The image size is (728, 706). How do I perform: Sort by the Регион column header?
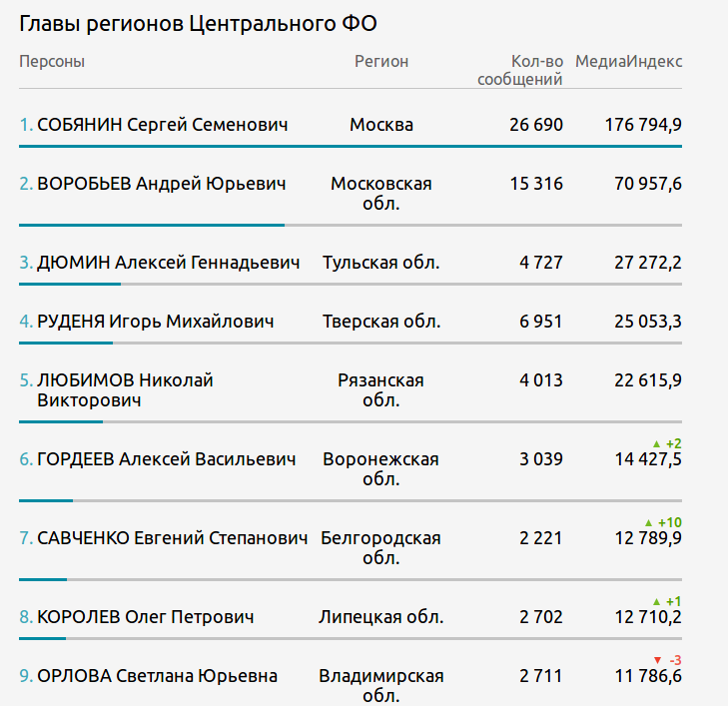(381, 62)
